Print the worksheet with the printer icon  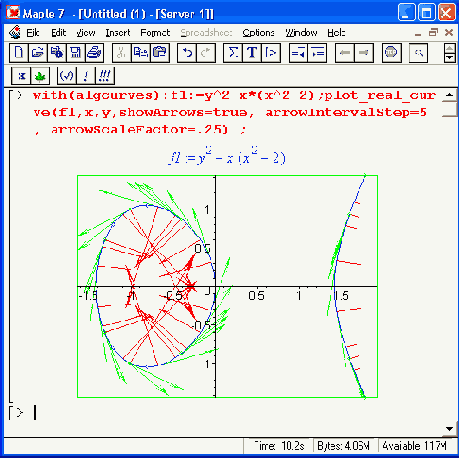pyautogui.click(x=95, y=53)
